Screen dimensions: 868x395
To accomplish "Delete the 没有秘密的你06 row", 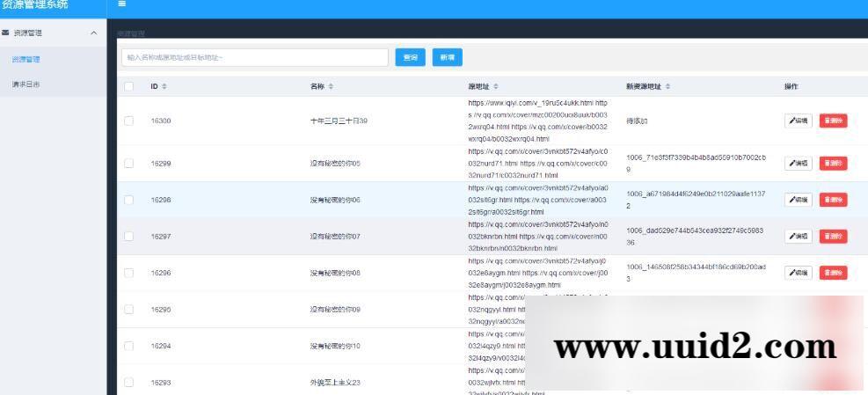I will [833, 200].
